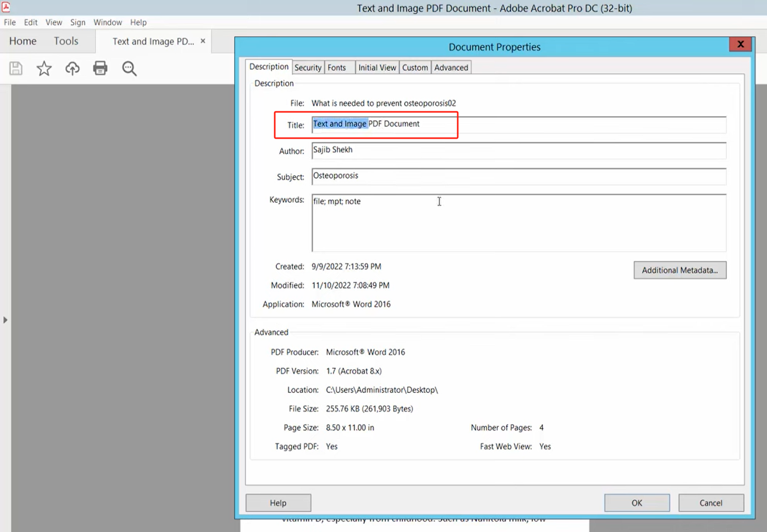Click inside the Keywords text area

click(x=519, y=223)
